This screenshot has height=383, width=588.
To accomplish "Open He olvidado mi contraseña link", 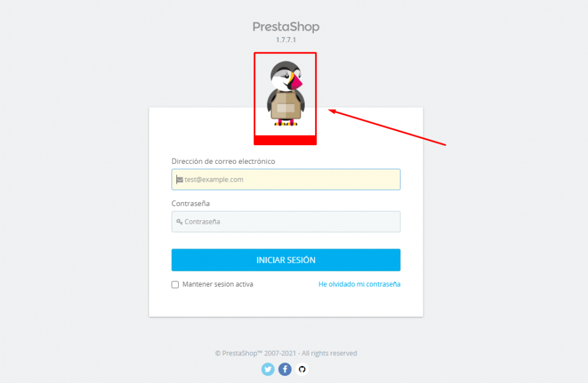I will tap(359, 284).
